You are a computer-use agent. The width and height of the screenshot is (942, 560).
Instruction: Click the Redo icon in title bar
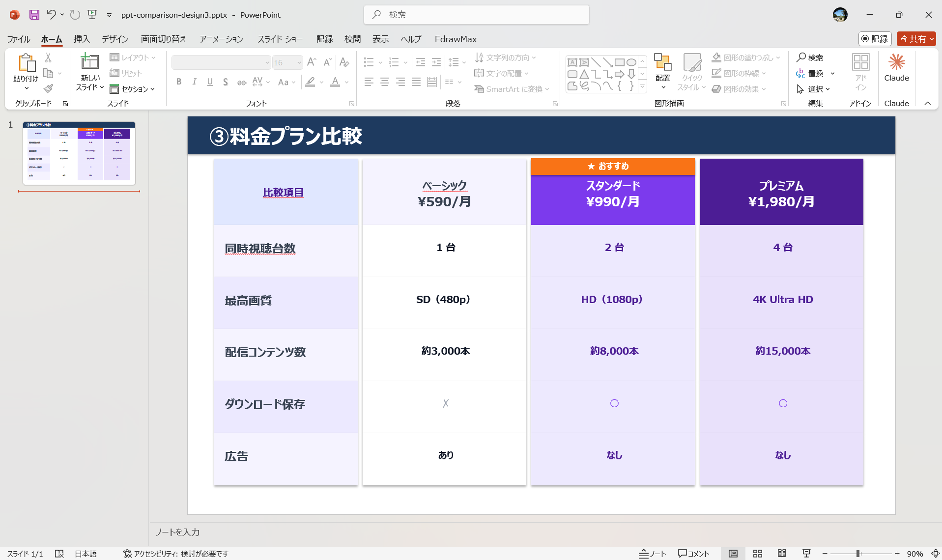coord(75,15)
